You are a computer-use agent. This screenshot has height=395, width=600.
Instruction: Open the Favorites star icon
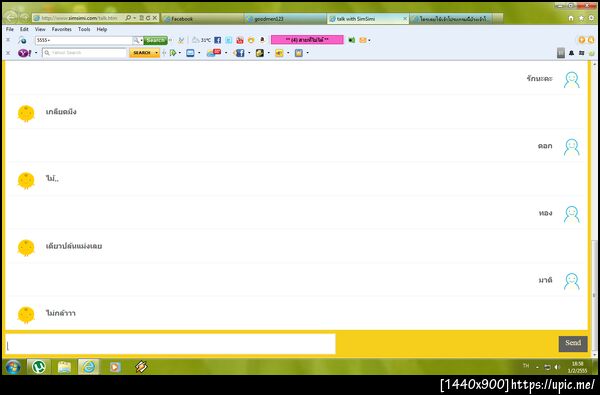pyautogui.click(x=581, y=18)
